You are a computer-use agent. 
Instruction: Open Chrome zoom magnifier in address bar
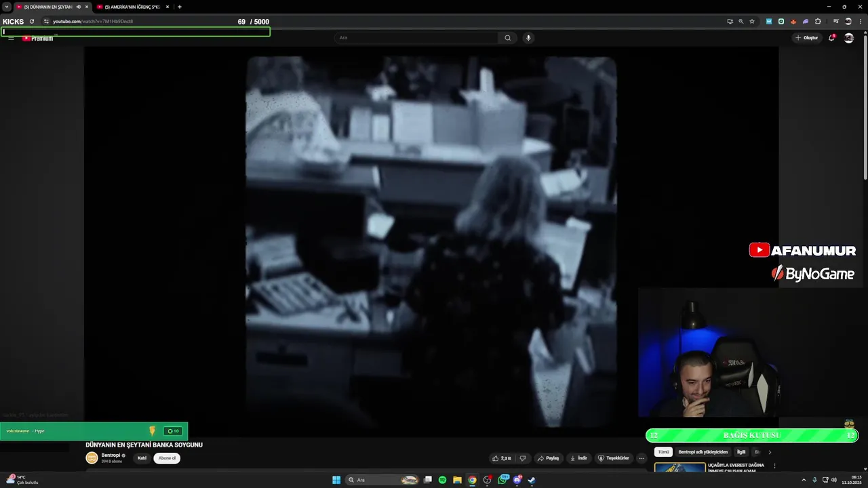coord(741,22)
